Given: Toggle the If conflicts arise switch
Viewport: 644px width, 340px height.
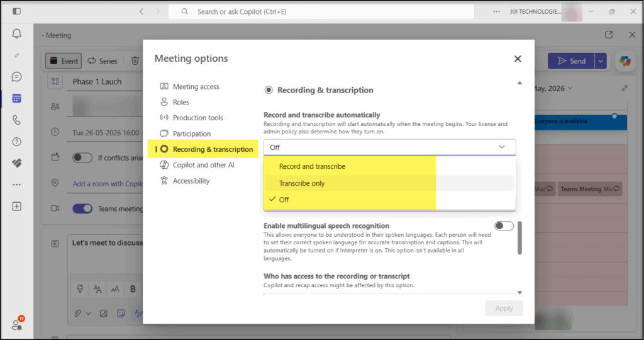Looking at the screenshot, I should [82, 157].
